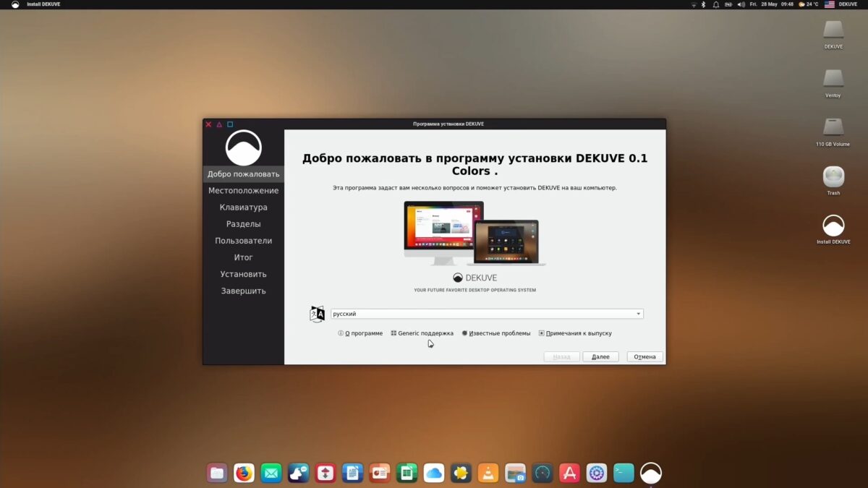Image resolution: width=868 pixels, height=488 pixels.
Task: Click the round DEKUVE logo in installer sidebar
Action: pyautogui.click(x=243, y=147)
